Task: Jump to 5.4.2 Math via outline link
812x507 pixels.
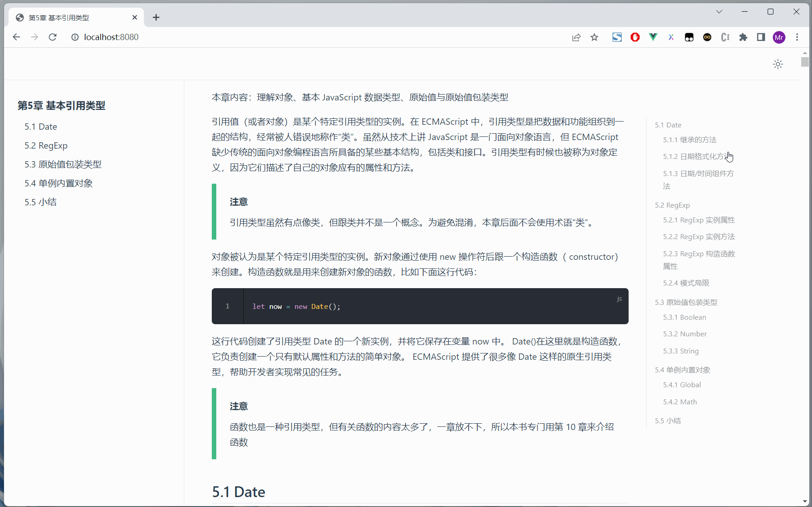Action: (x=680, y=402)
